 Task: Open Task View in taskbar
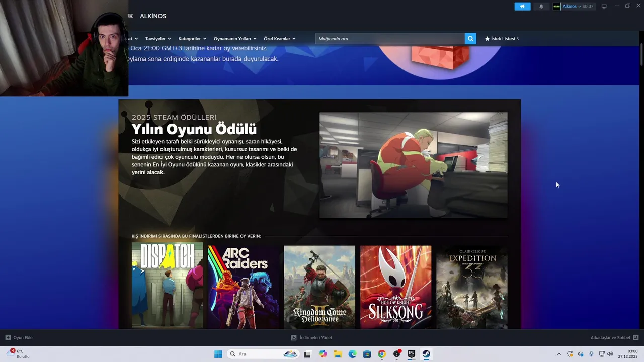[307, 354]
